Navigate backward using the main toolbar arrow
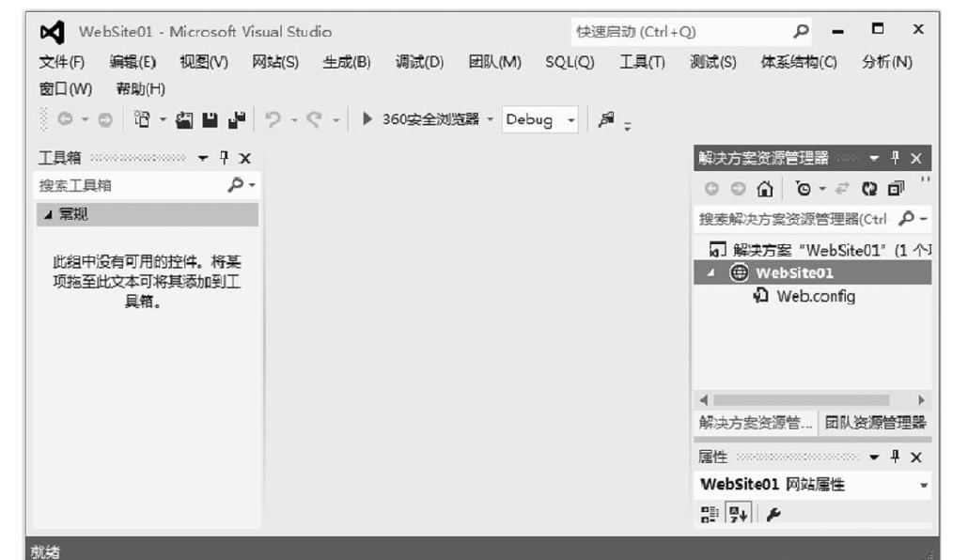 coord(65,118)
